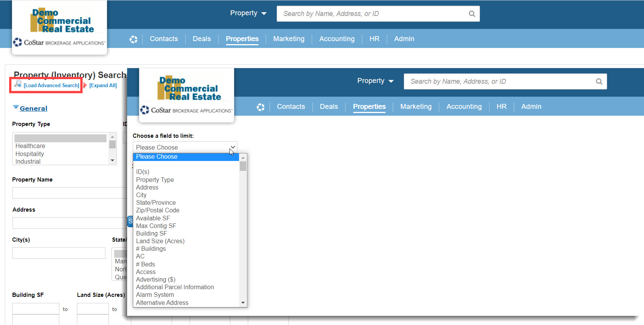Click the General section heading link

(33, 108)
